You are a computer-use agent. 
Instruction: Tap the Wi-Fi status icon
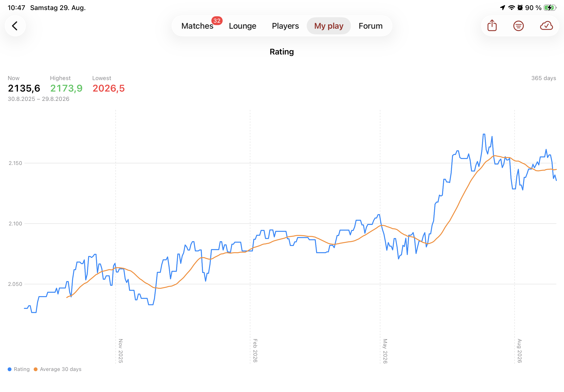[x=511, y=8]
